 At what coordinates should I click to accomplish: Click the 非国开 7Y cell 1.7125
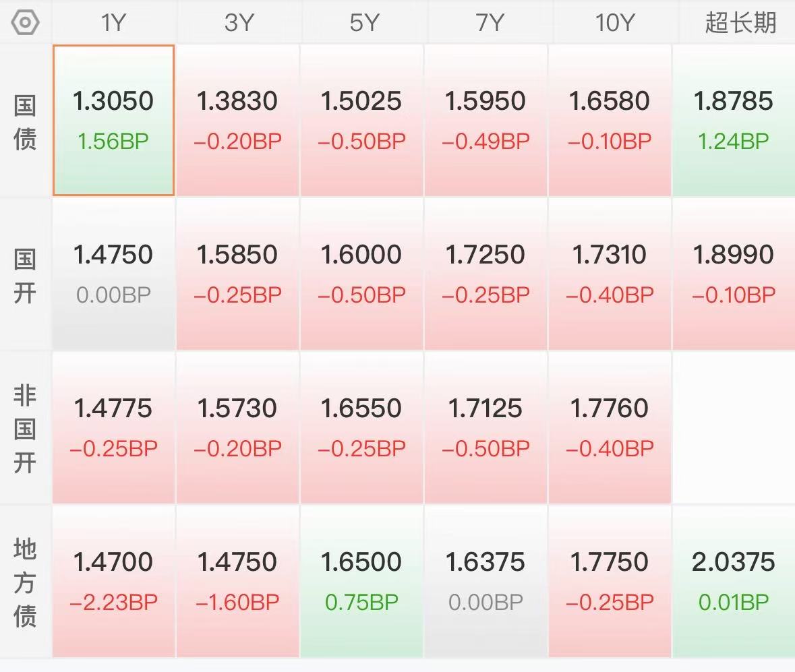pos(485,428)
